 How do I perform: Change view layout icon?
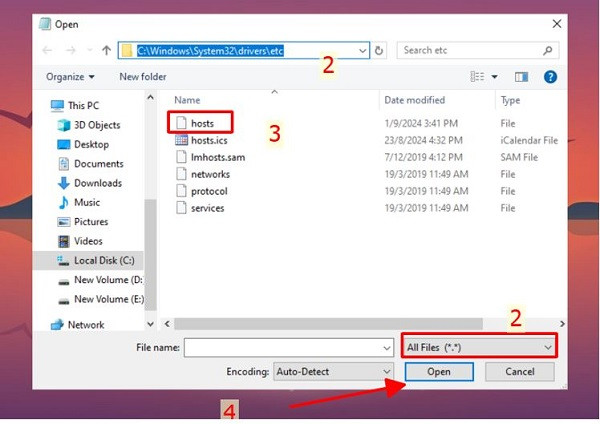click(x=477, y=77)
